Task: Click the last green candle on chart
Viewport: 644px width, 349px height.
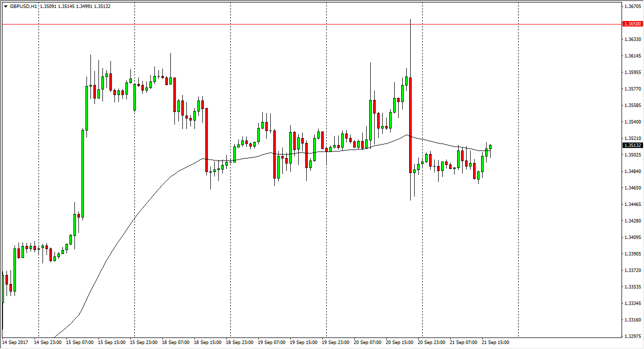Action: pyautogui.click(x=491, y=147)
